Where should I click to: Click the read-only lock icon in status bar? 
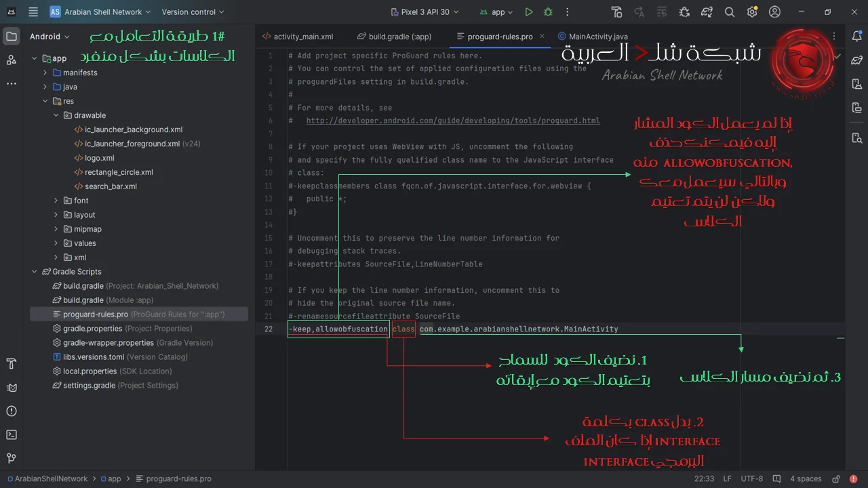[837, 479]
